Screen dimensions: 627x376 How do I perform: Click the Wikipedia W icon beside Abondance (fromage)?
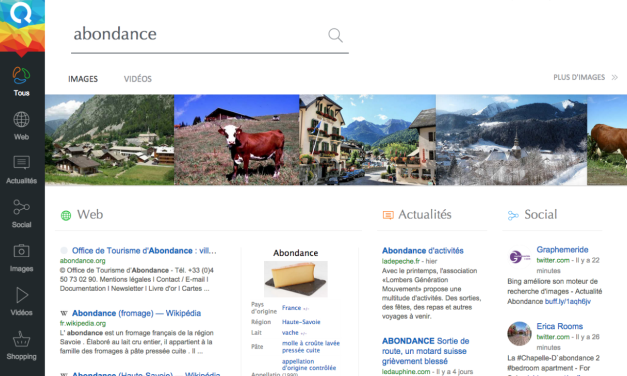pyautogui.click(x=64, y=313)
